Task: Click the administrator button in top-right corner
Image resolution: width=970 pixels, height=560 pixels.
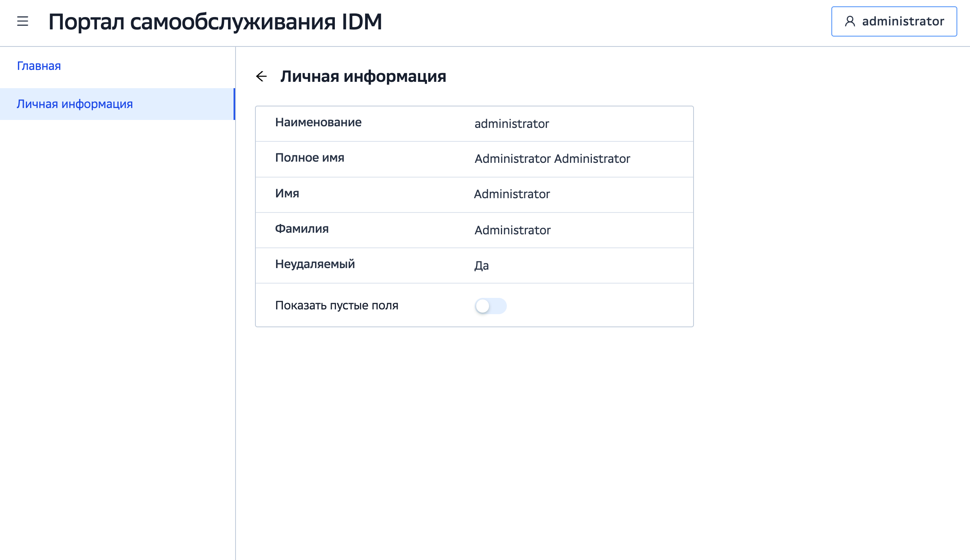Action: point(893,21)
